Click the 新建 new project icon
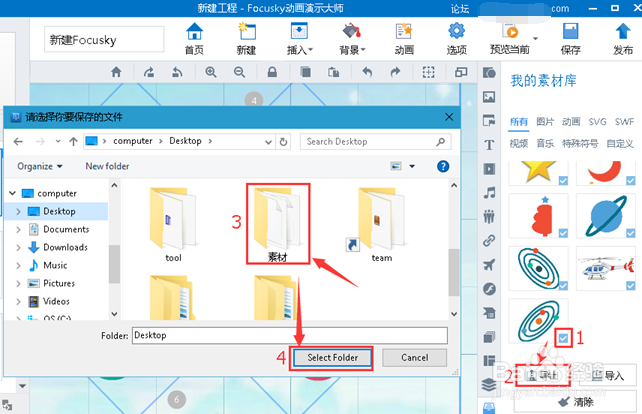 [246, 38]
